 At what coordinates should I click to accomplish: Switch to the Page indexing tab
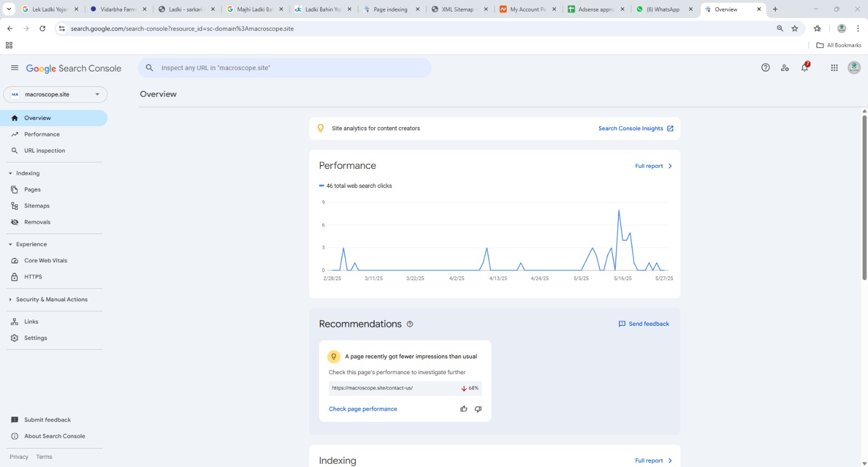[x=391, y=9]
